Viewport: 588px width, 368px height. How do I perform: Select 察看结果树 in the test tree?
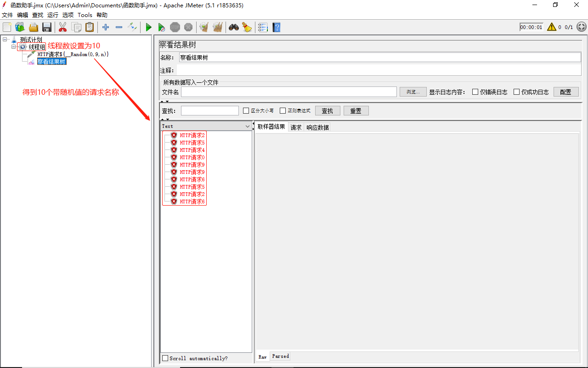click(51, 62)
